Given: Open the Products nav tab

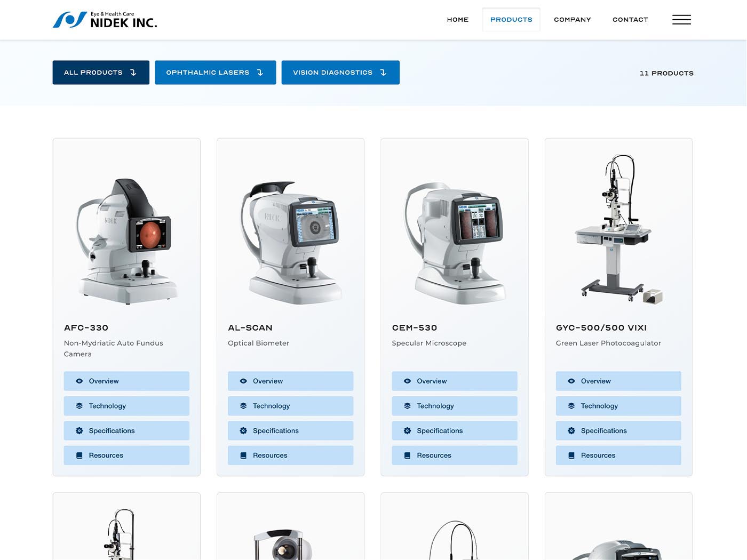Looking at the screenshot, I should 511,20.
